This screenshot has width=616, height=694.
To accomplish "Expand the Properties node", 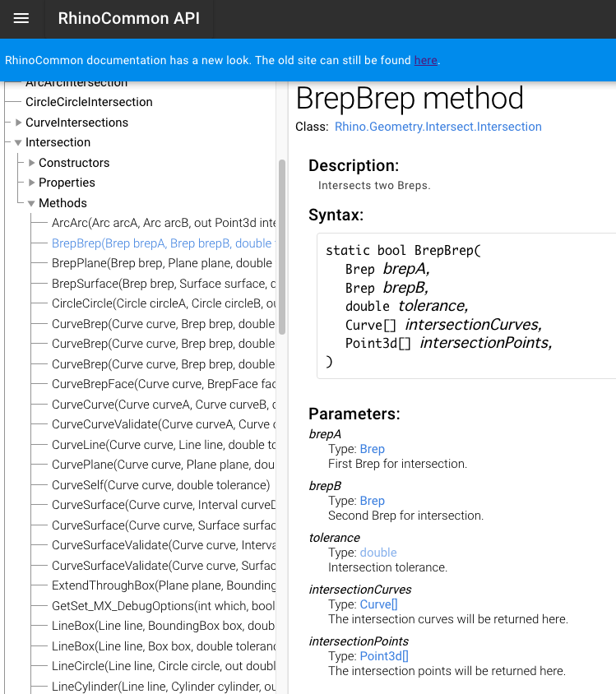I will 31,183.
